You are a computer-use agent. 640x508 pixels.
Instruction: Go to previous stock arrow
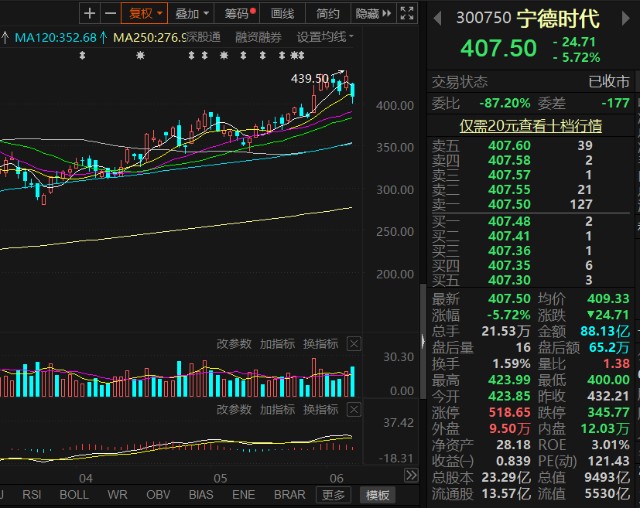pyautogui.click(x=437, y=18)
